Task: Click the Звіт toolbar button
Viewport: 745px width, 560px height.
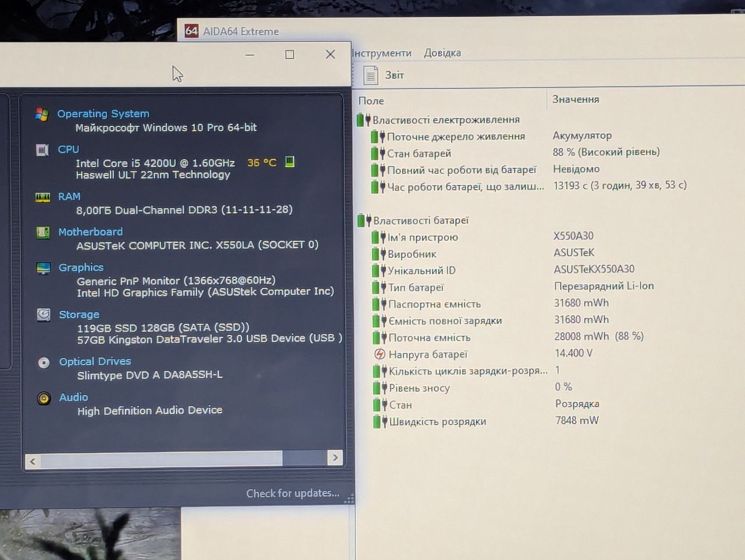Action: coord(384,76)
